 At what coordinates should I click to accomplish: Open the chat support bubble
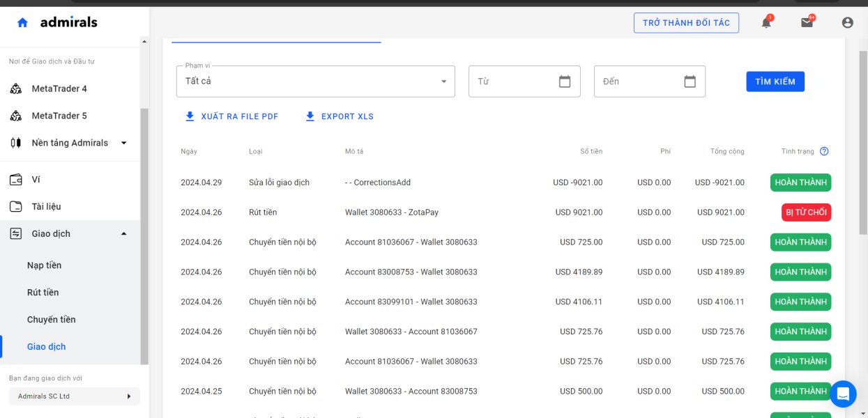tap(842, 394)
